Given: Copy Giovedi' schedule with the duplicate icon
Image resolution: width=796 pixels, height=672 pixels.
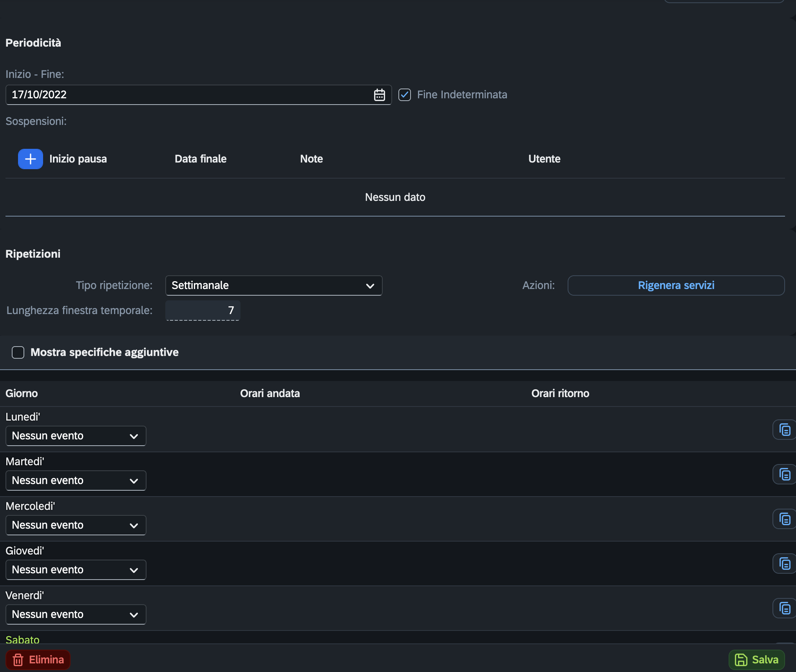Looking at the screenshot, I should coord(784,564).
